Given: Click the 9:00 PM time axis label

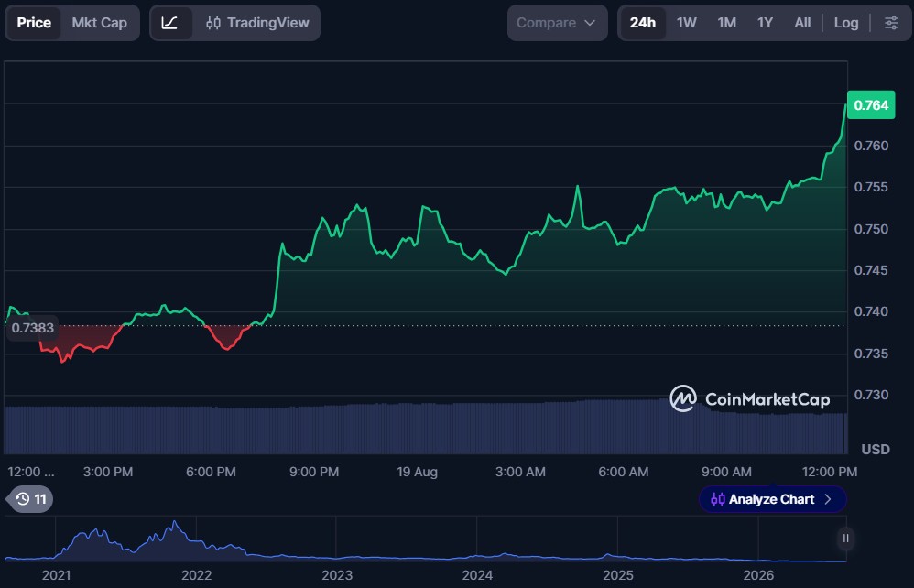Looking at the screenshot, I should coord(314,472).
